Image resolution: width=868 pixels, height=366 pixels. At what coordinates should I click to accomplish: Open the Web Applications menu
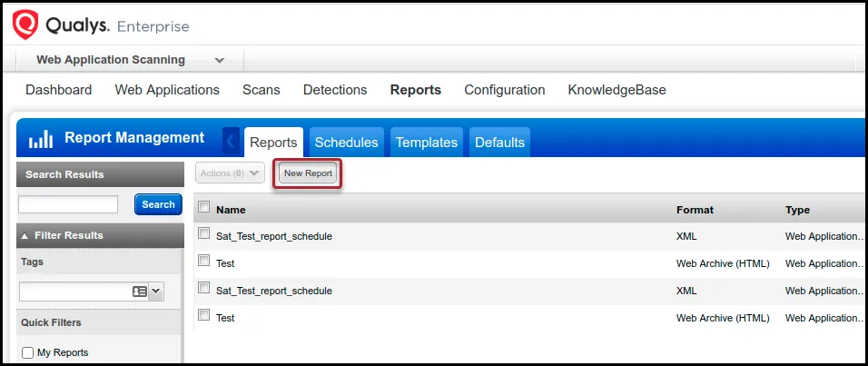point(167,90)
